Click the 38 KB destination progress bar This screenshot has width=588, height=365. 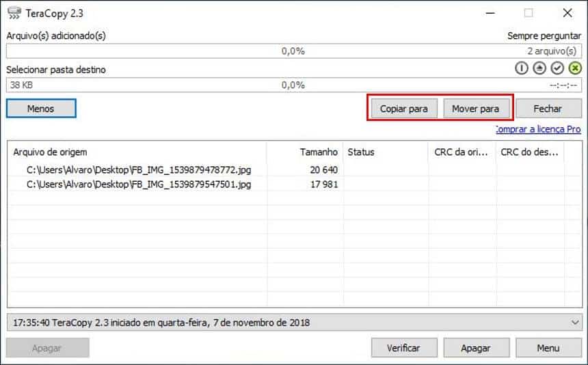(x=293, y=85)
